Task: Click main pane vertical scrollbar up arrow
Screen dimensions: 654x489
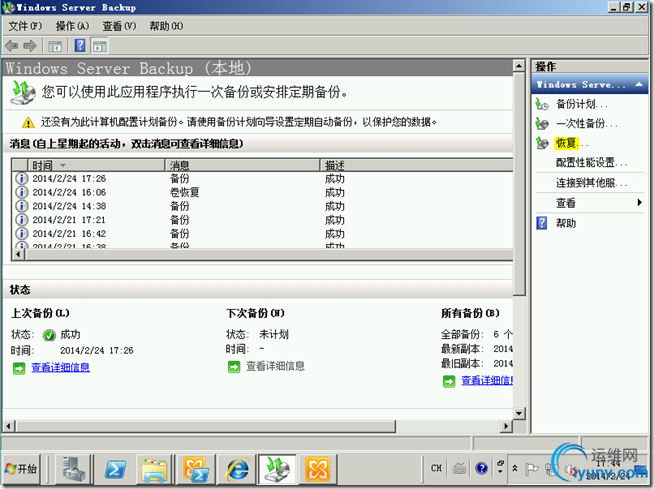Action: click(519, 66)
